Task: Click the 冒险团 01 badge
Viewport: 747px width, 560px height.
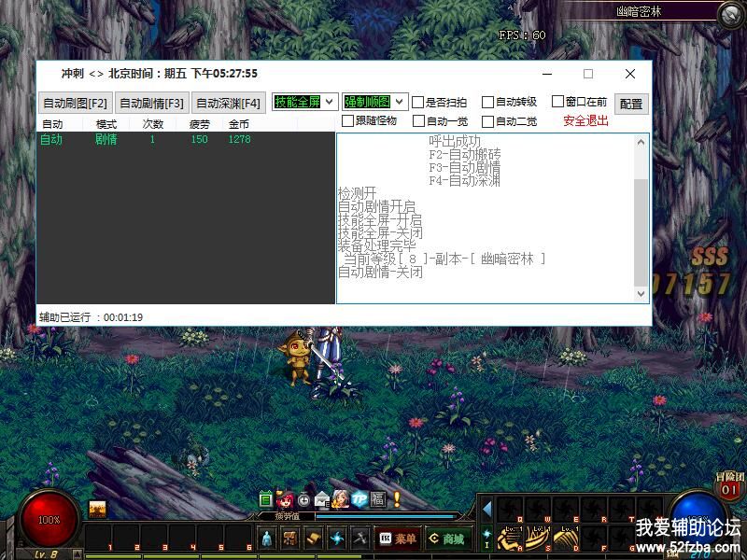Action: [729, 485]
